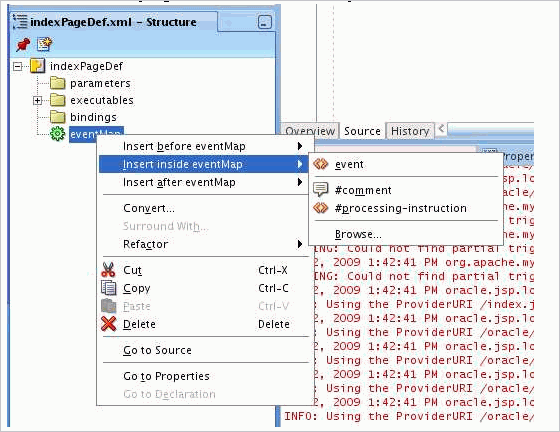This screenshot has width=560, height=432.
Task: Click the red X Delete icon
Action: pyautogui.click(x=109, y=324)
